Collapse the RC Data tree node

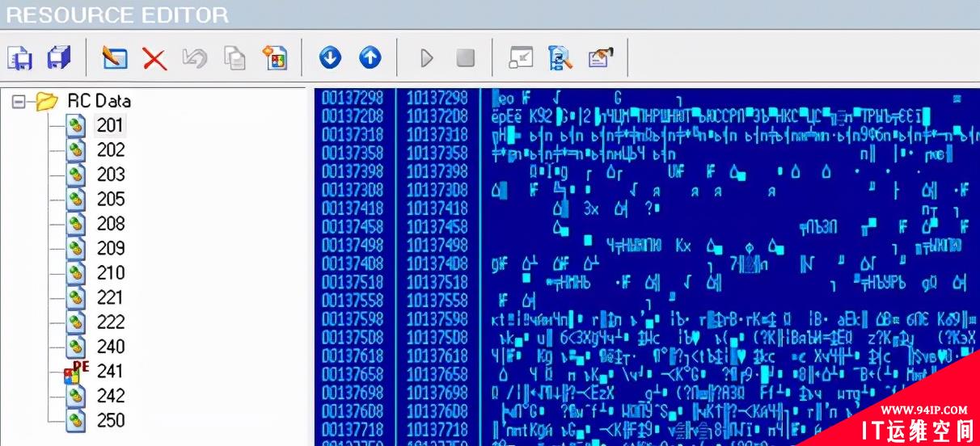coord(19,102)
